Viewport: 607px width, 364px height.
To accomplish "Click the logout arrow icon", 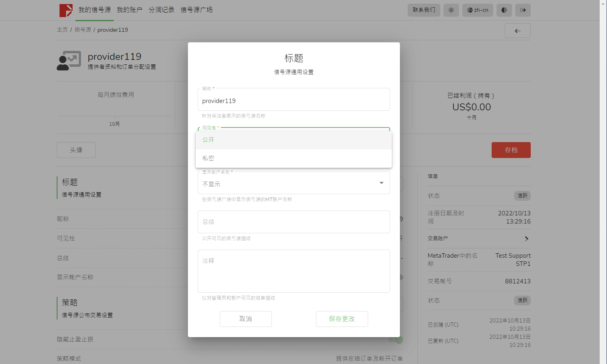I will [523, 10].
